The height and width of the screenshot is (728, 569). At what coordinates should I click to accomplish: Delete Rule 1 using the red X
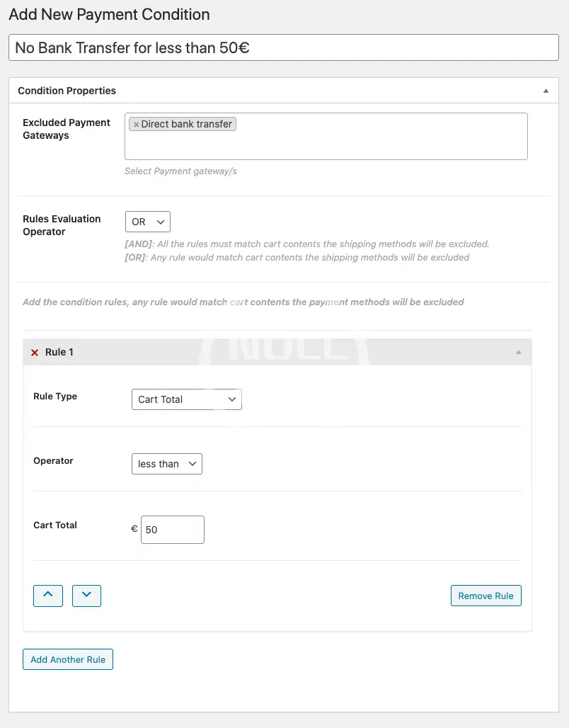[x=35, y=353]
